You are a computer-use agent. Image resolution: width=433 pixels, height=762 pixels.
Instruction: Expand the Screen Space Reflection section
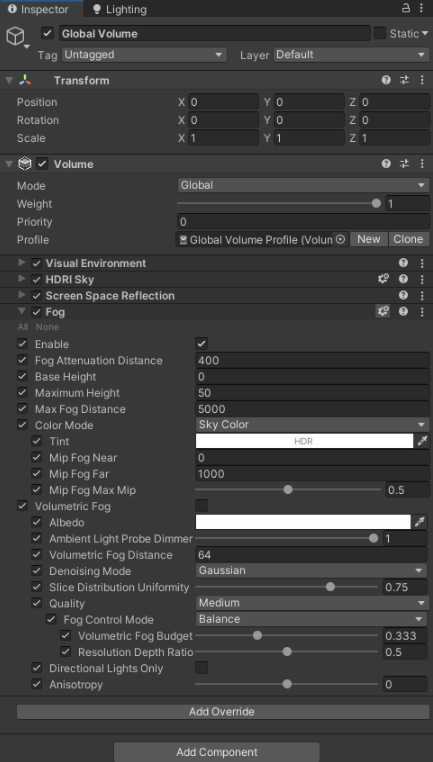tap(21, 295)
